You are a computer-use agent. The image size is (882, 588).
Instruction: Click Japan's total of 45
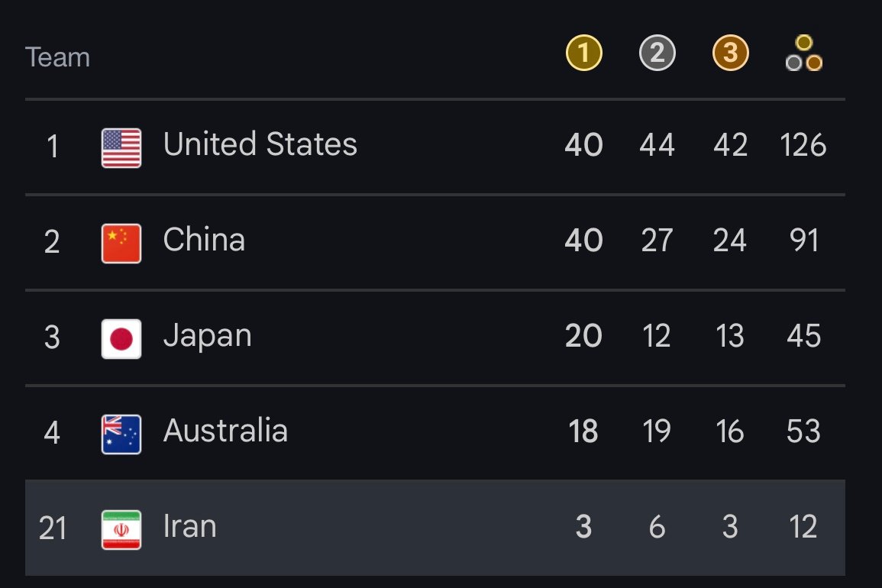[804, 336]
